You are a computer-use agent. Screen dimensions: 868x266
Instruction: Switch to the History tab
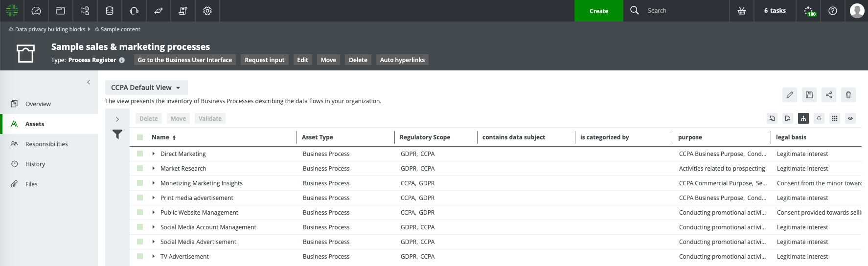tap(35, 164)
